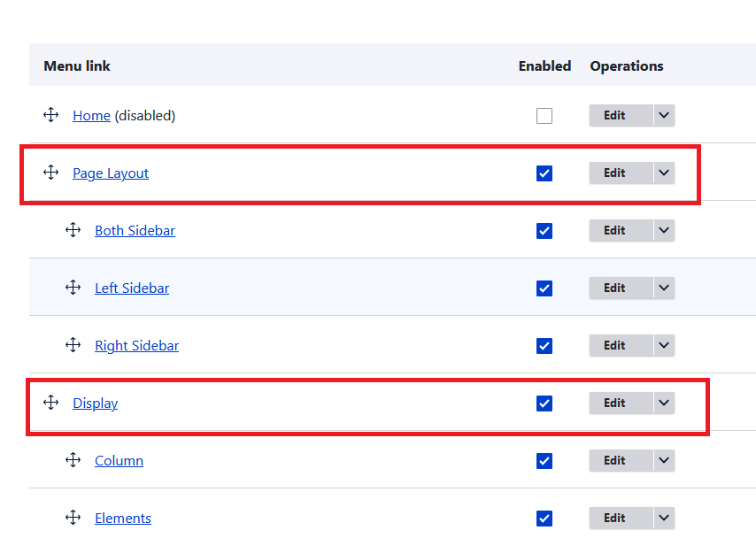This screenshot has height=538, width=756.
Task: Disable the Display menu link checkbox
Action: 544,403
